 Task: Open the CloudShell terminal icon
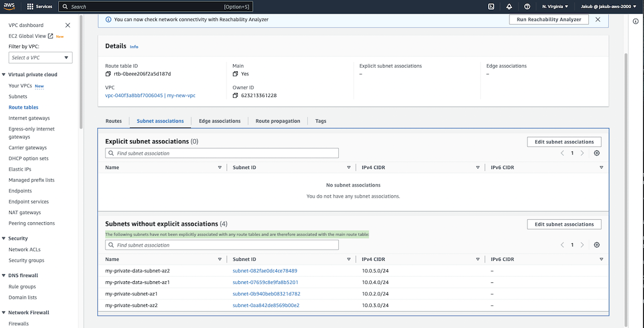491,6
